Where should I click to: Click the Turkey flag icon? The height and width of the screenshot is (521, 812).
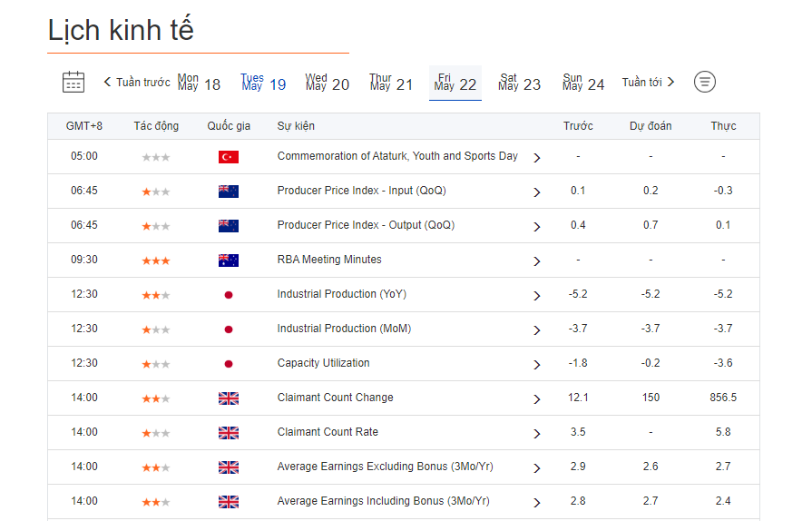[x=229, y=157]
